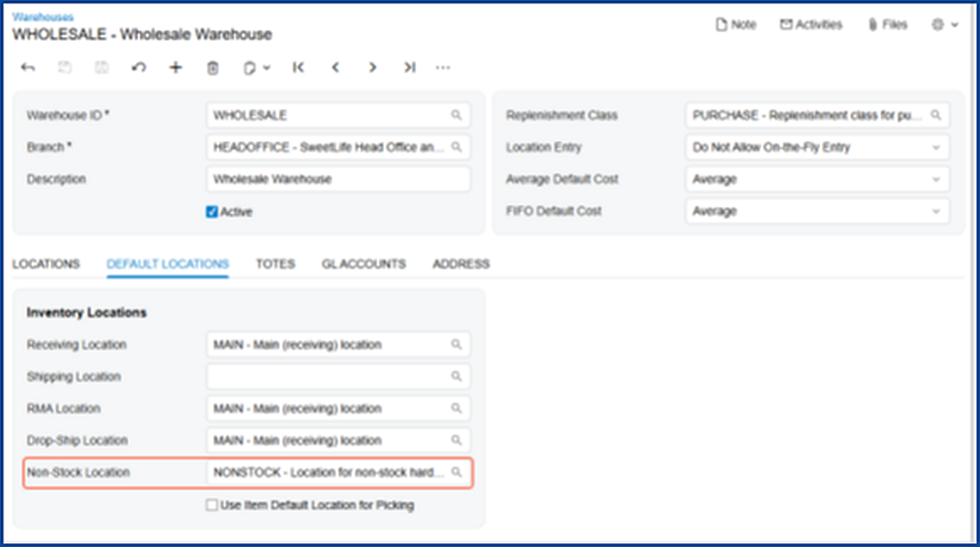
Task: Add a new warehouse record with plus icon
Action: 176,68
